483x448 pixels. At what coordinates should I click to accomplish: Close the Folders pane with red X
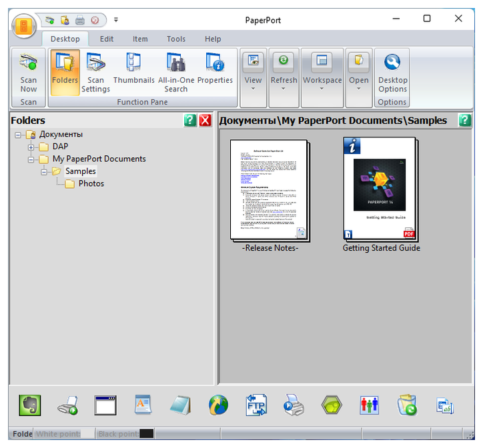205,121
